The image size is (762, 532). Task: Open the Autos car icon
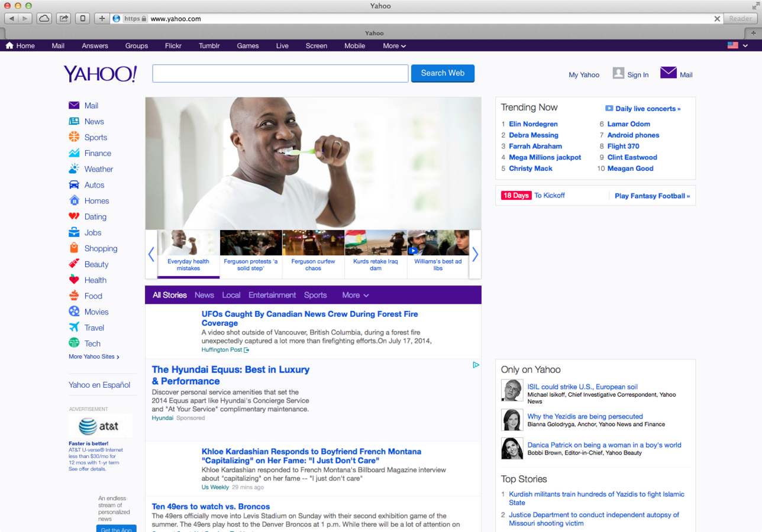(74, 185)
